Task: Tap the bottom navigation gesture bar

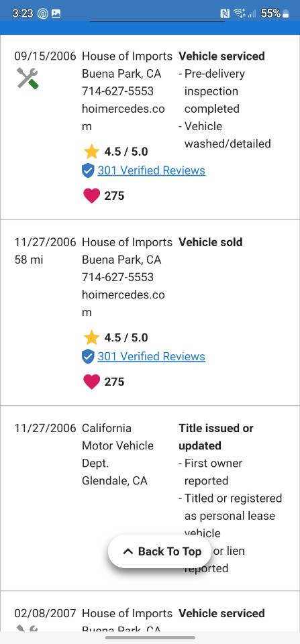Action: [x=150, y=637]
